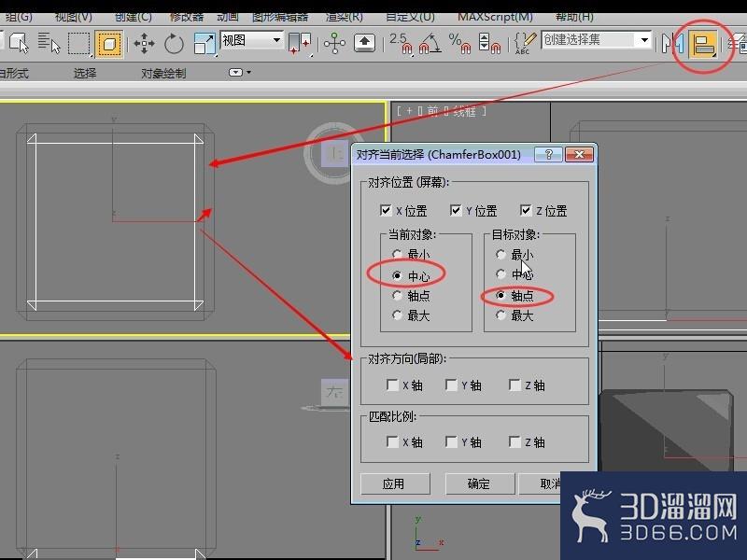Open the 渲染(R) menu
This screenshot has width=747, height=560.
coord(344,17)
